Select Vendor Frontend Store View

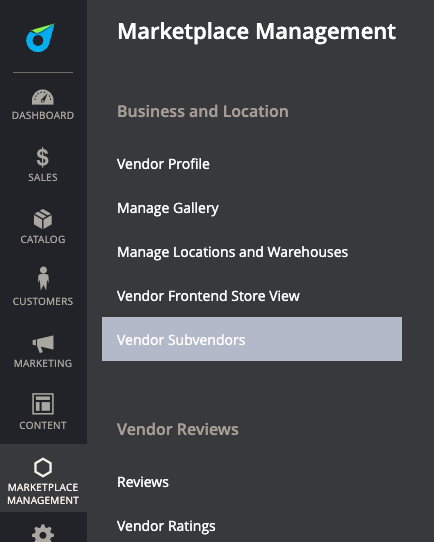(208, 296)
